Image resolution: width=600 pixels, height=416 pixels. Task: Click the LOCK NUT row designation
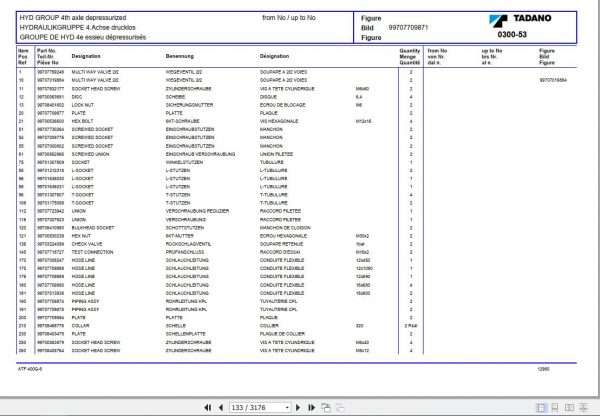click(x=83, y=105)
